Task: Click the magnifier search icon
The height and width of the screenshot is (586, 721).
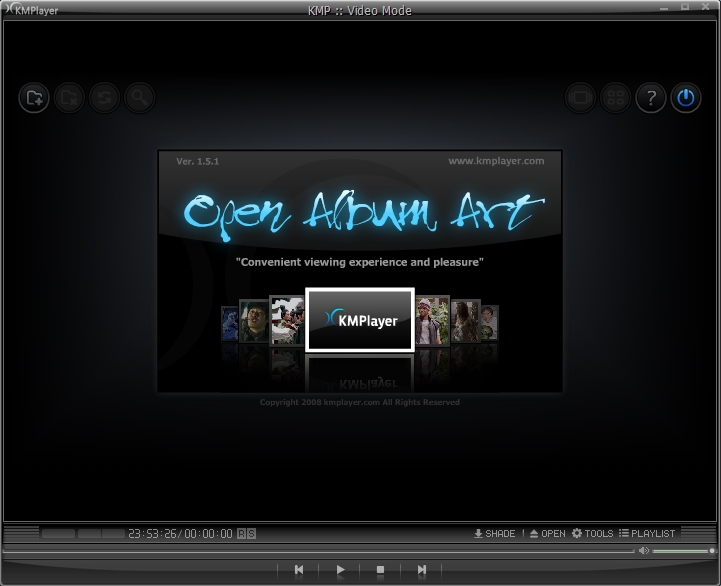Action: (139, 98)
